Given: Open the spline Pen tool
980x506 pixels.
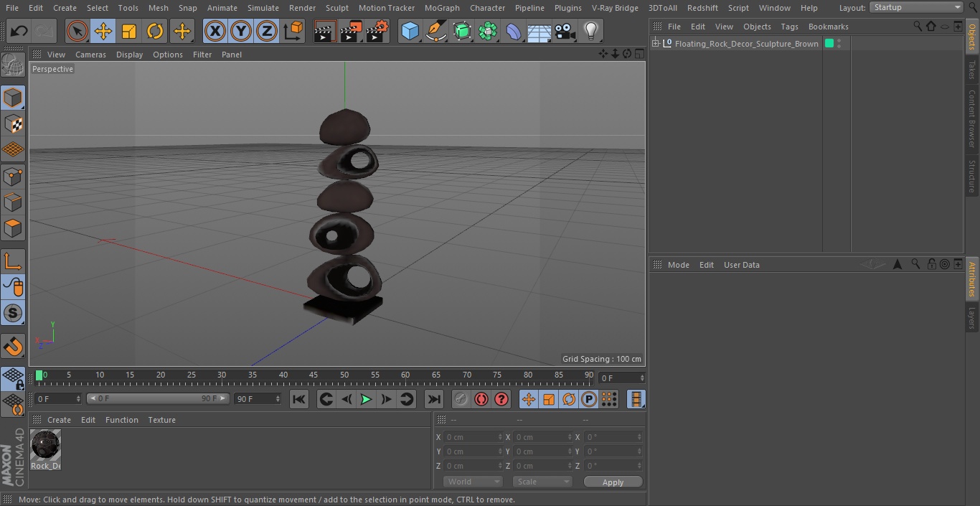Looking at the screenshot, I should click(435, 31).
